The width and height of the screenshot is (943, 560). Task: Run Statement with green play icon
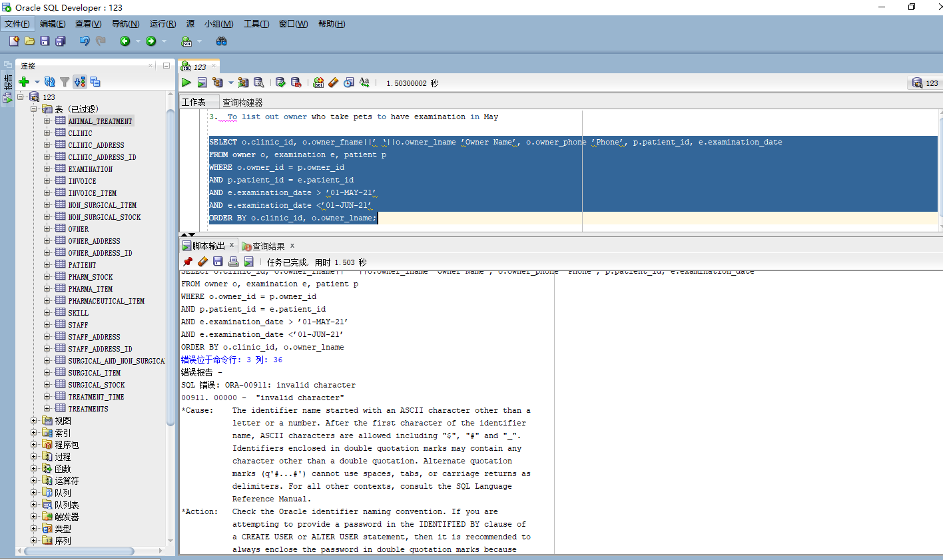click(x=186, y=83)
